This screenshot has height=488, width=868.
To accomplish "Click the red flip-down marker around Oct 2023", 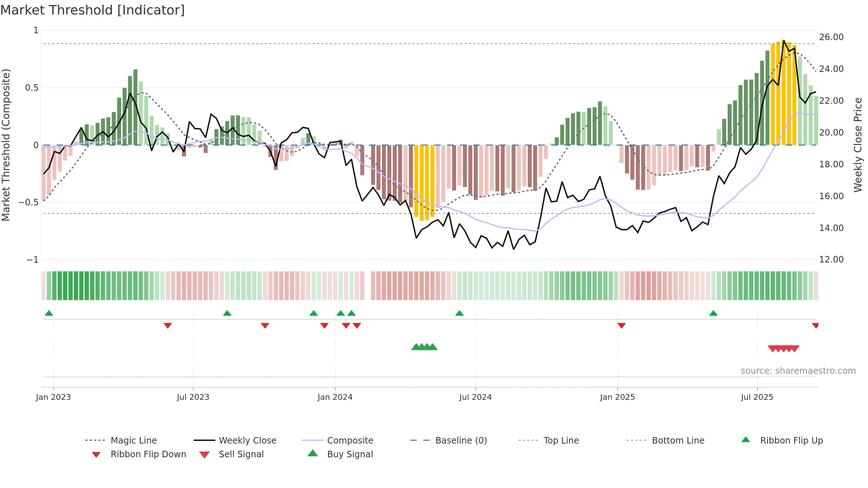I will click(x=265, y=326).
